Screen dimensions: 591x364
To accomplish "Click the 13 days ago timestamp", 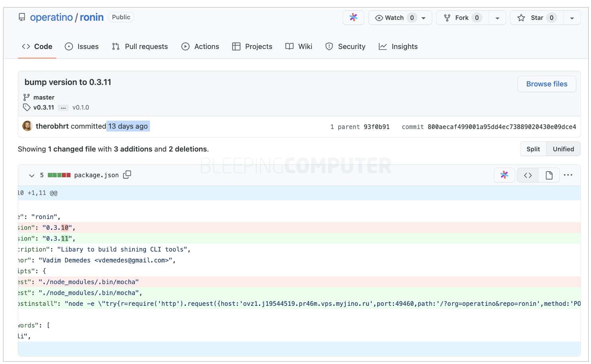I will [x=128, y=126].
